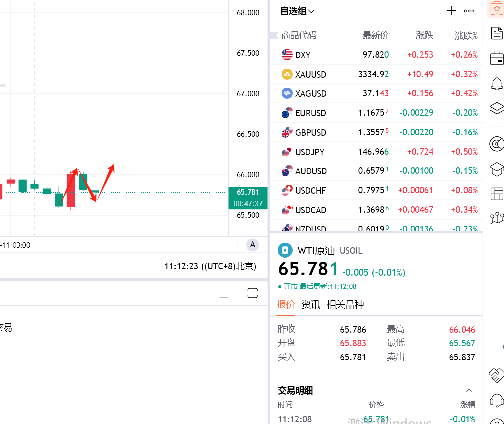Screen dimensions: 504x424
Task: Open the watchlist star icon in sidebar
Action: coord(497,8)
